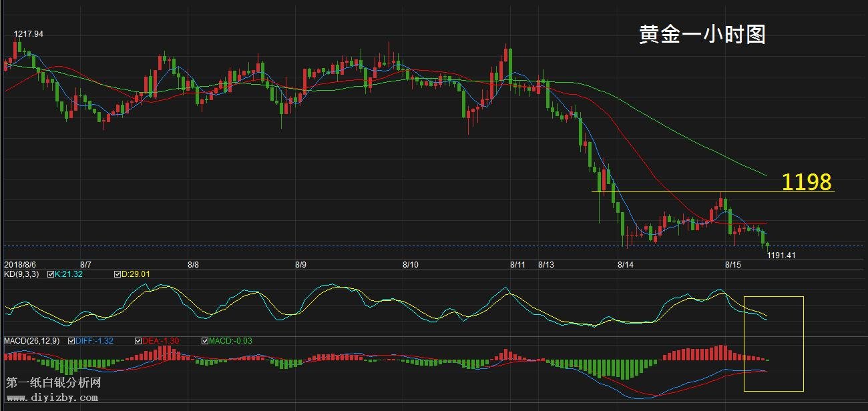Click the 8/11 date label on time axis
Viewport: 868px width, 411px height.
[x=517, y=265]
